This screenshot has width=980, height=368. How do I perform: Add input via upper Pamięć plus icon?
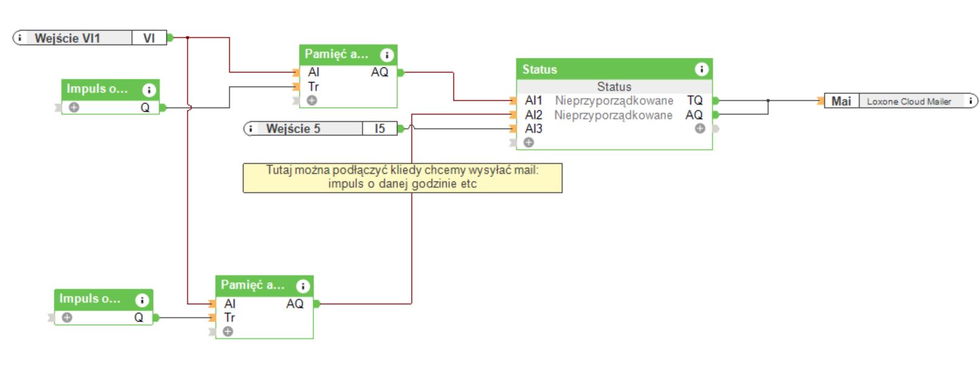coord(312,100)
